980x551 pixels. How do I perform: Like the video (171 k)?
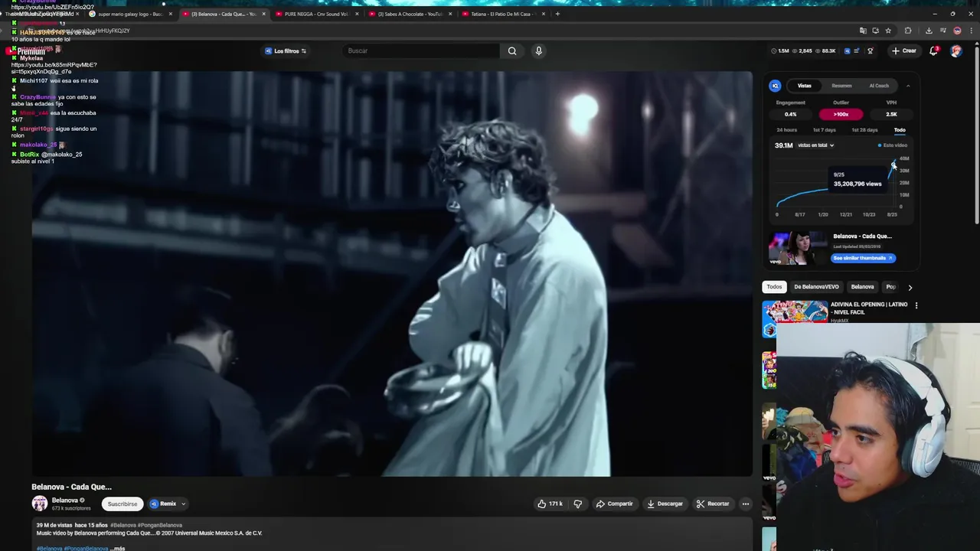[550, 504]
